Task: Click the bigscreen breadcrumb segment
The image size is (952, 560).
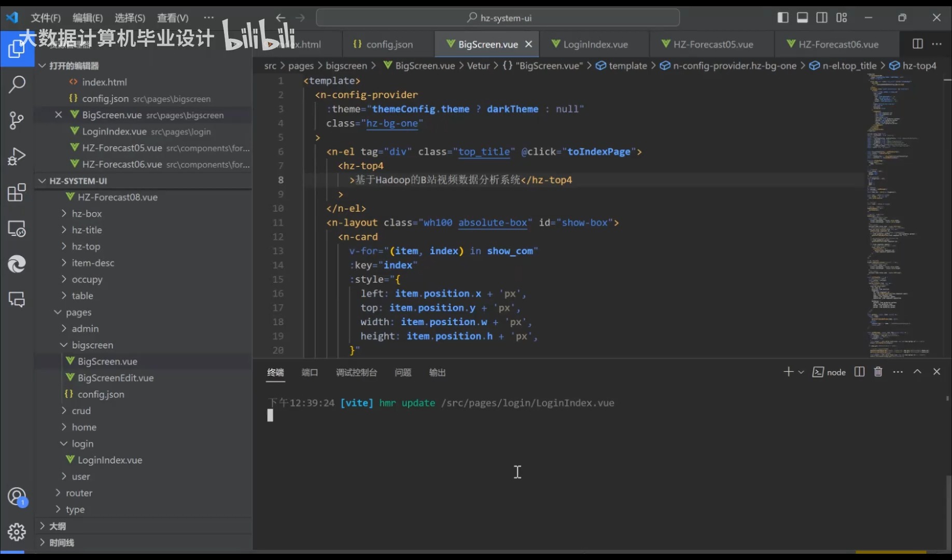Action: 346,66
